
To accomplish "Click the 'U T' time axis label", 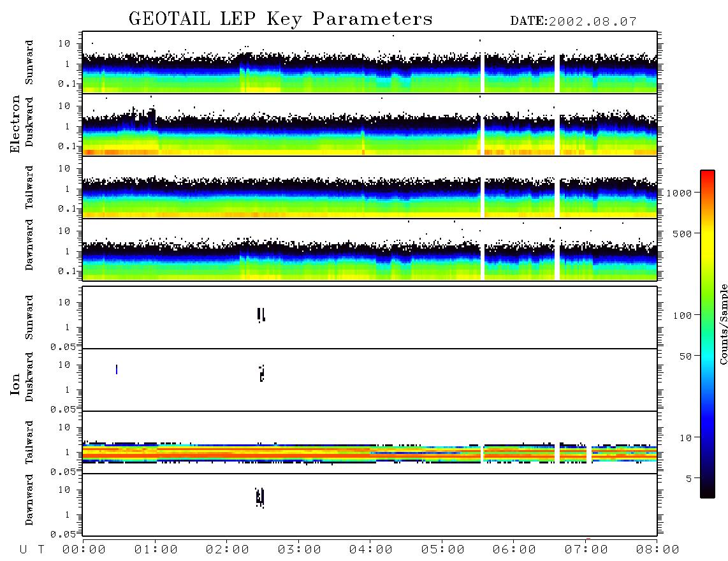I will (x=32, y=550).
